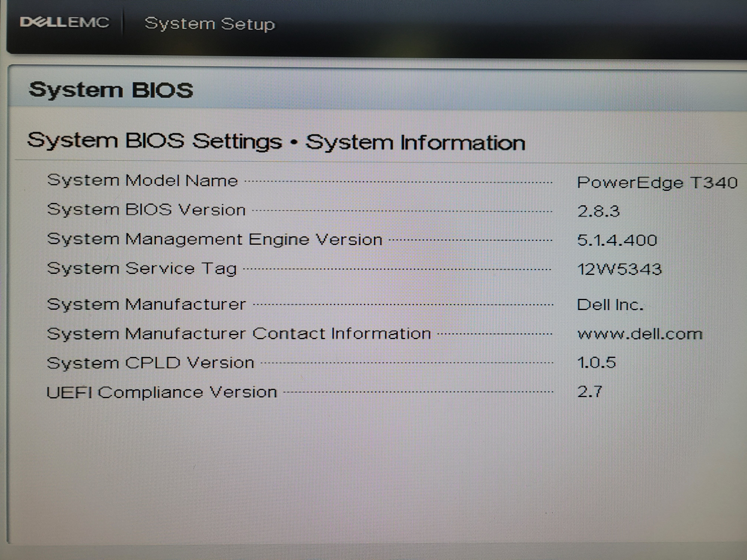Viewport: 747px width, 560px height.
Task: Click the 12W5343 service tag value
Action: pos(619,269)
